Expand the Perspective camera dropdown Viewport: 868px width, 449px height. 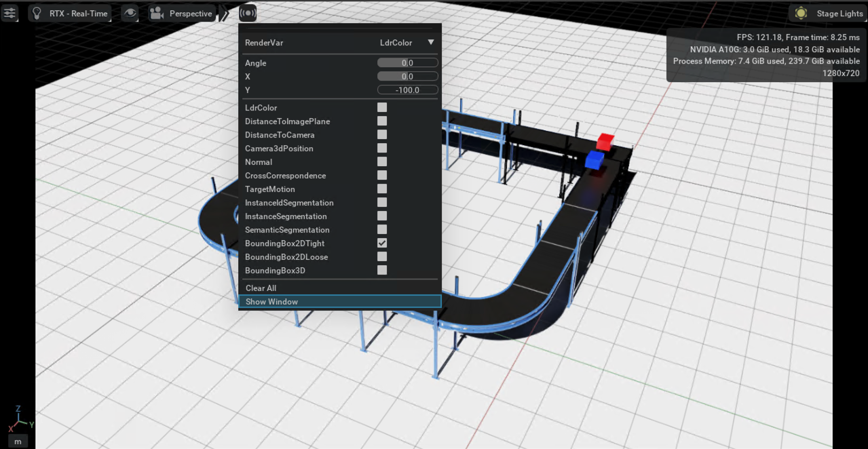pyautogui.click(x=190, y=14)
